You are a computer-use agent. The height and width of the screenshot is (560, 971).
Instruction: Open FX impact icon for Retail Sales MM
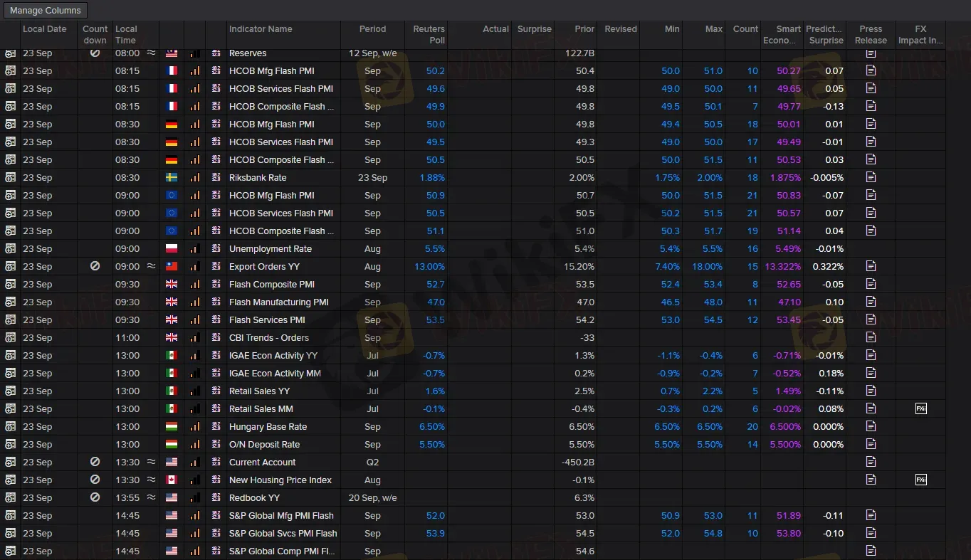(920, 408)
